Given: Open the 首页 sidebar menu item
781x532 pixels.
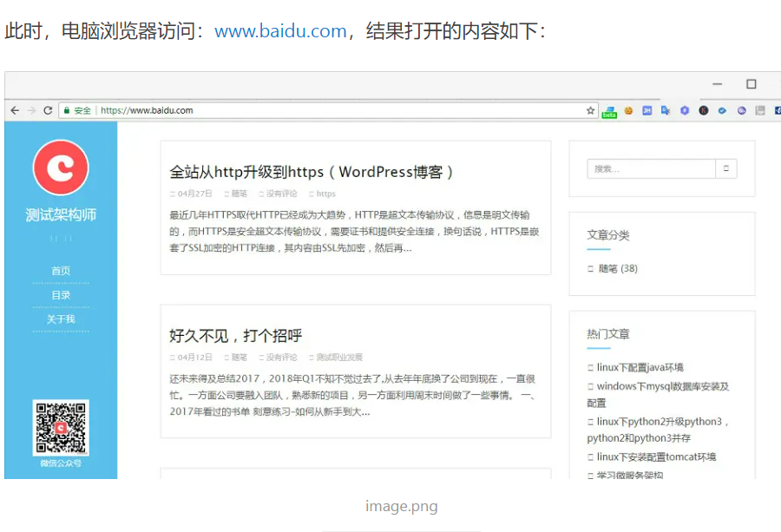Looking at the screenshot, I should coord(61,271).
